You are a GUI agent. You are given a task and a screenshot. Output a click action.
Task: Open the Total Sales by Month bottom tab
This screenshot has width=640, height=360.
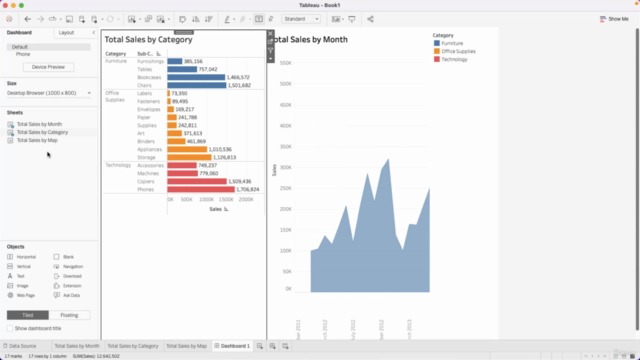click(x=77, y=346)
